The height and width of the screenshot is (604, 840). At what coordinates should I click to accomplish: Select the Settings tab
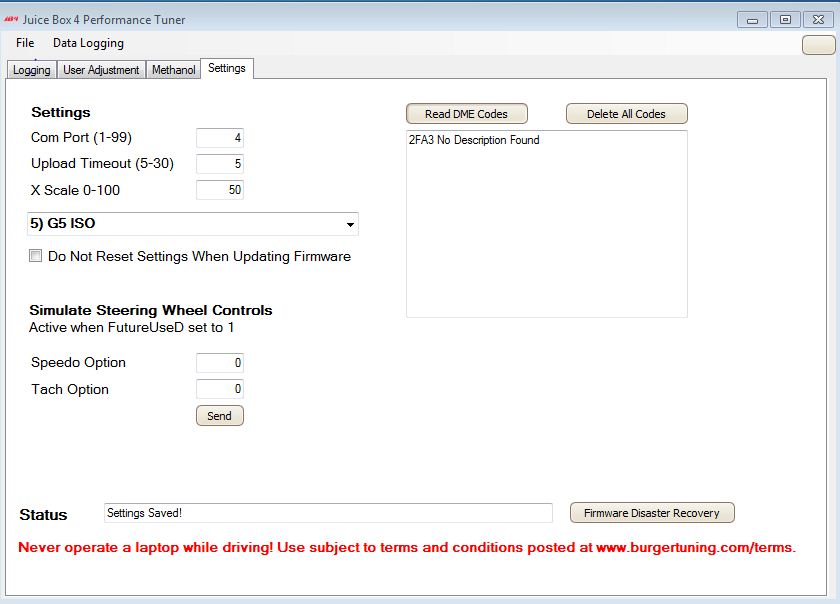tap(227, 68)
